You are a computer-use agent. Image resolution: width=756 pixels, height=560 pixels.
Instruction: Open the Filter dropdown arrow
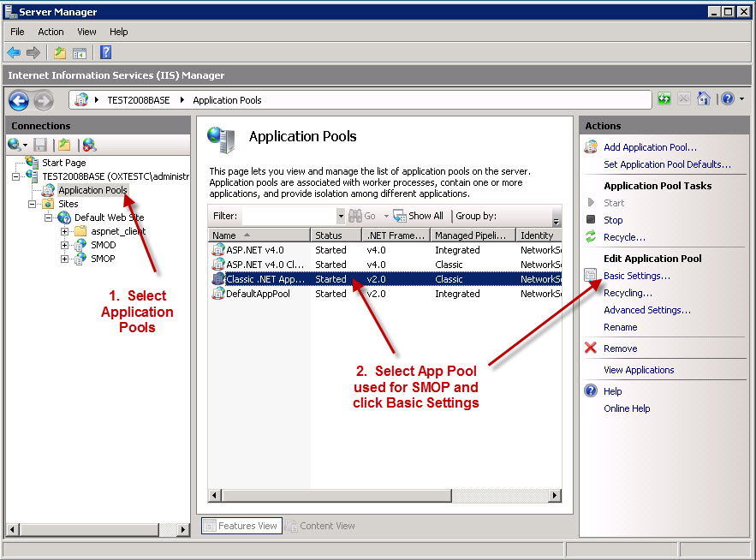coord(341,216)
